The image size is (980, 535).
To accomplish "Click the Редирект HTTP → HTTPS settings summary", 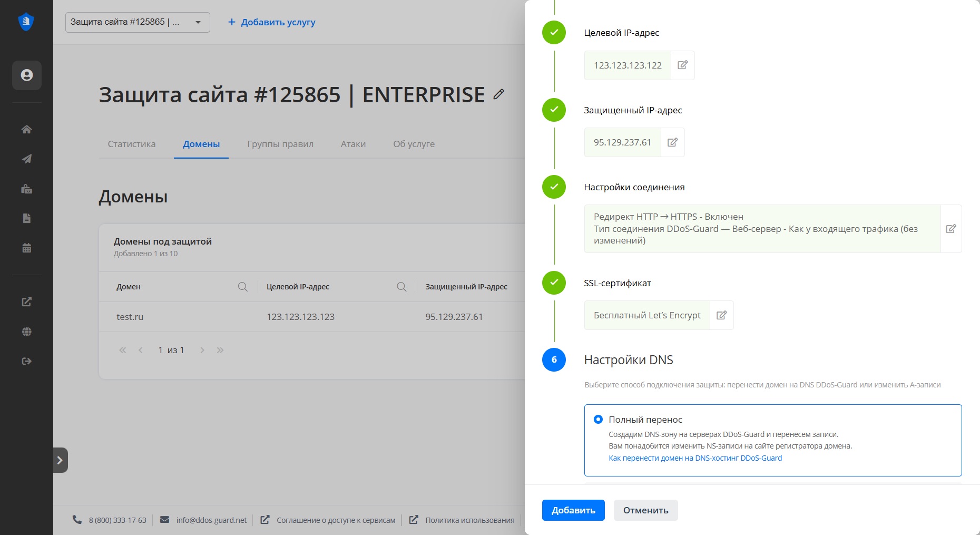I will (x=762, y=229).
